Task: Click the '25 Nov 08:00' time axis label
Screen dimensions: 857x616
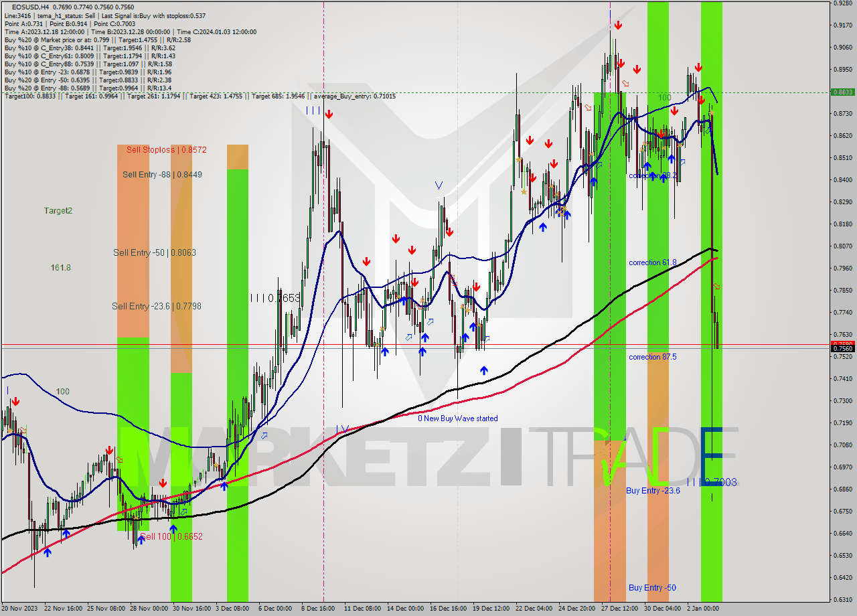Action: pyautogui.click(x=106, y=609)
